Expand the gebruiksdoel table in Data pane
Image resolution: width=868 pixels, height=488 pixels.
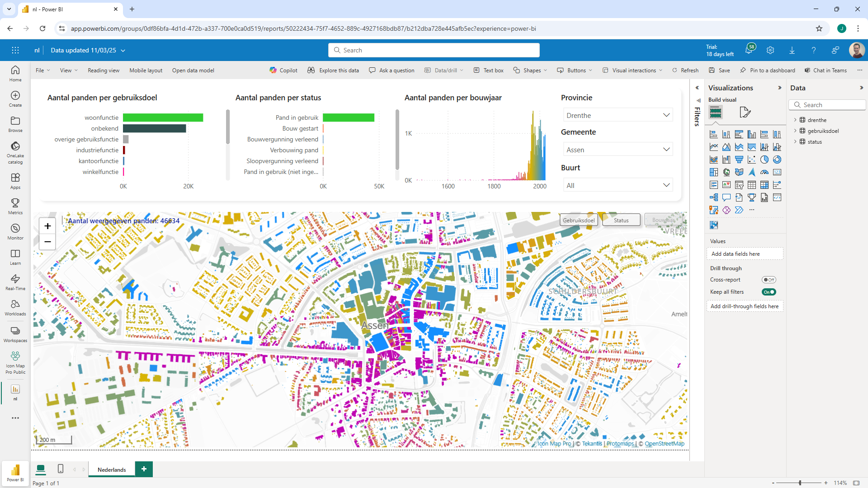tap(795, 131)
